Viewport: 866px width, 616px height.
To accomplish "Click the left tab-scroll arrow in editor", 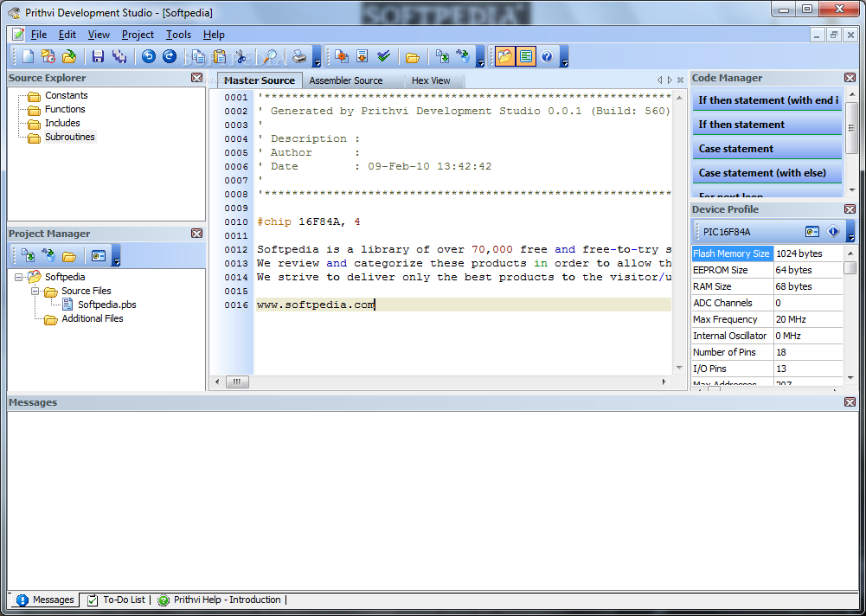I will click(x=659, y=80).
